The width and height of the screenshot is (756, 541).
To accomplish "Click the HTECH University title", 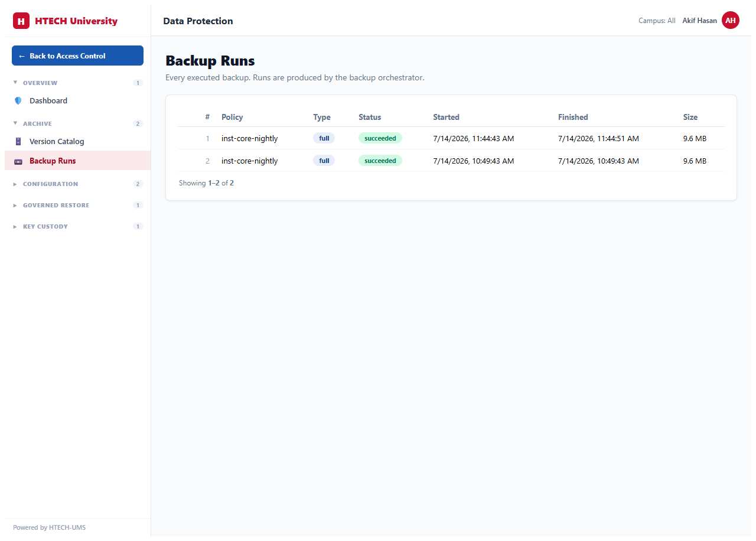I will [x=76, y=21].
